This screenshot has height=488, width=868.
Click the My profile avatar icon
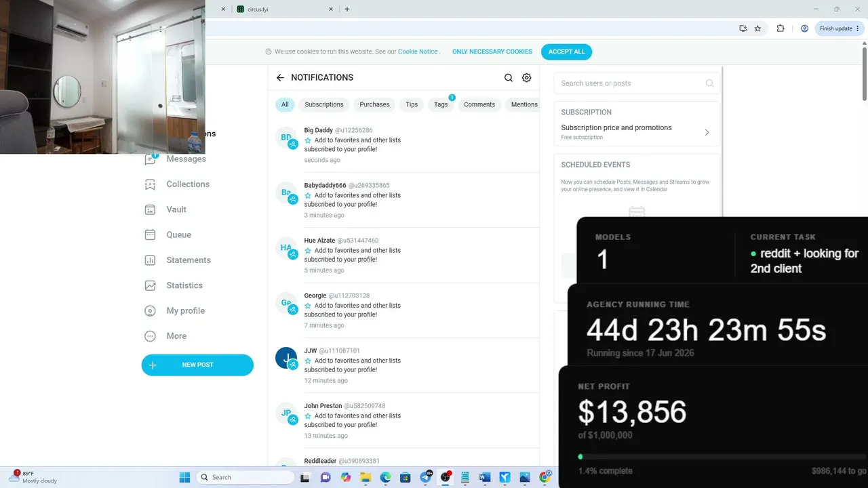(151, 311)
